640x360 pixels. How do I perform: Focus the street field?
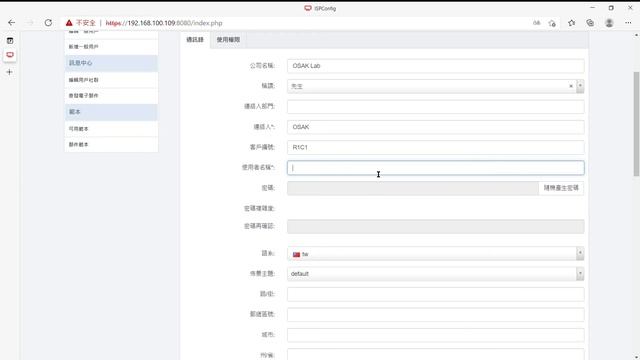pos(436,294)
